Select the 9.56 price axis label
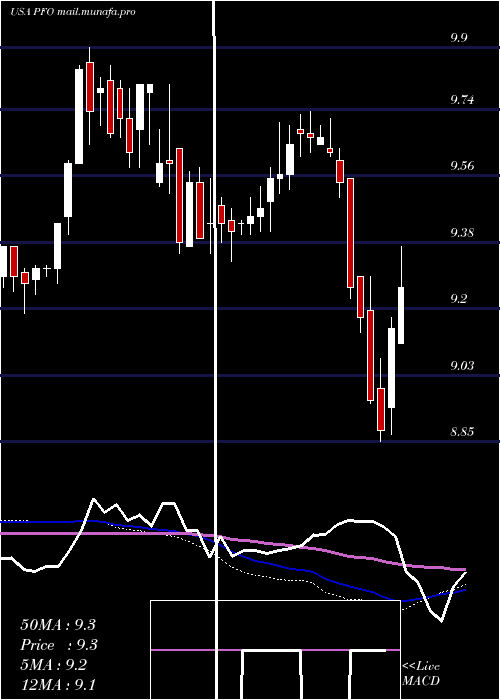Image resolution: width=500 pixels, height=700 pixels. [x=462, y=166]
